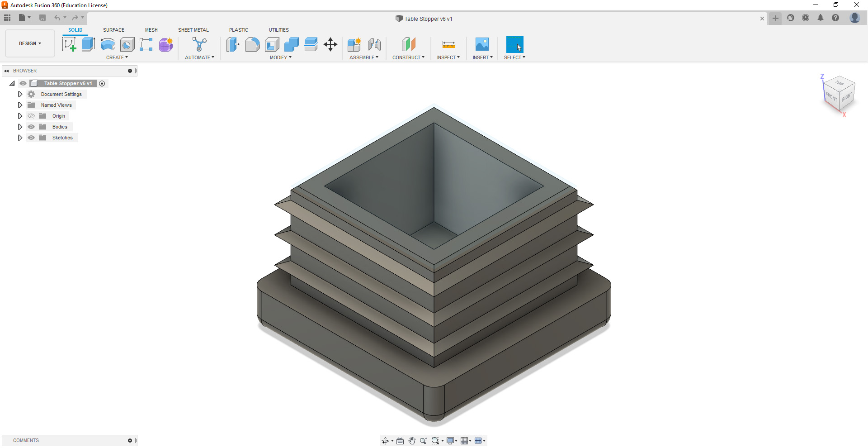Expand the Named Views tree node
This screenshot has width=868, height=448.
(x=20, y=105)
